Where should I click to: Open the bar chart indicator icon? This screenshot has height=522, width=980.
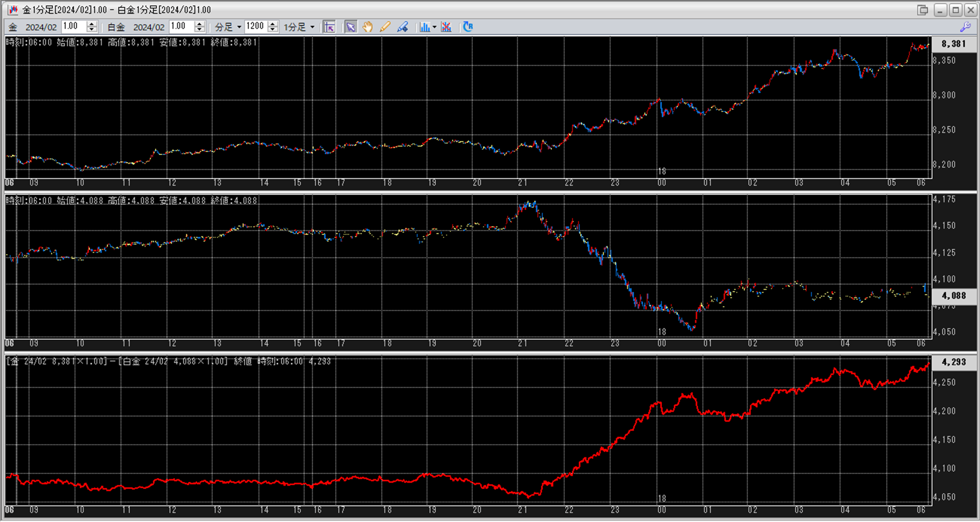(425, 27)
